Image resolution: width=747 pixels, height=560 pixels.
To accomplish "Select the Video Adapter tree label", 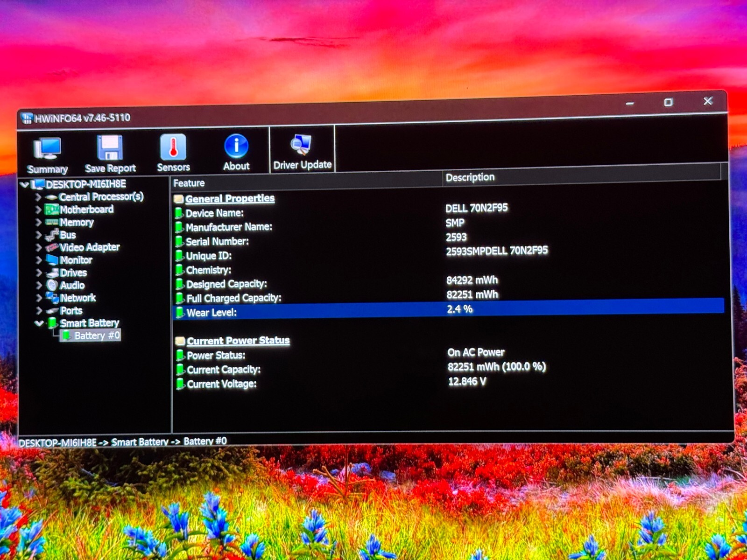I will click(90, 247).
